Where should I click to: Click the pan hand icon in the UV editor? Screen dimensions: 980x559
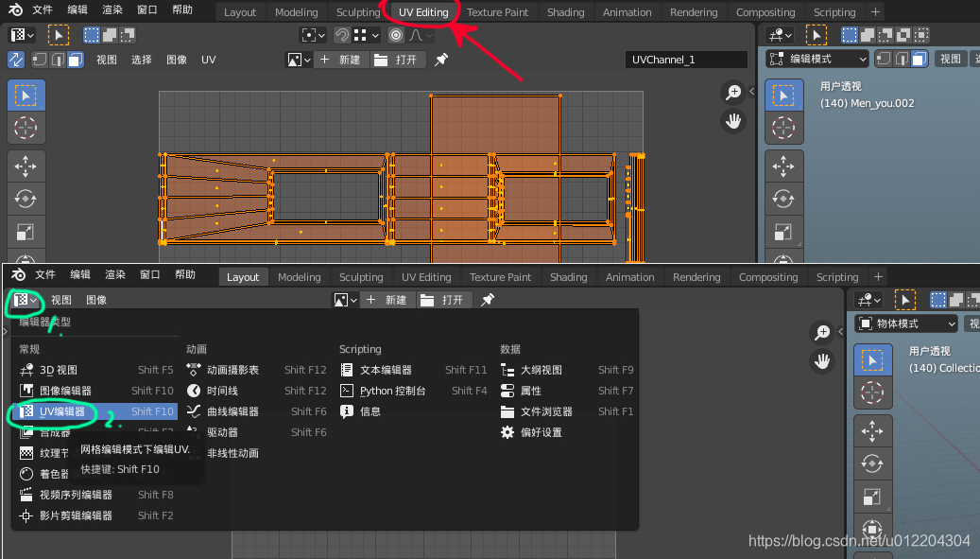733,121
